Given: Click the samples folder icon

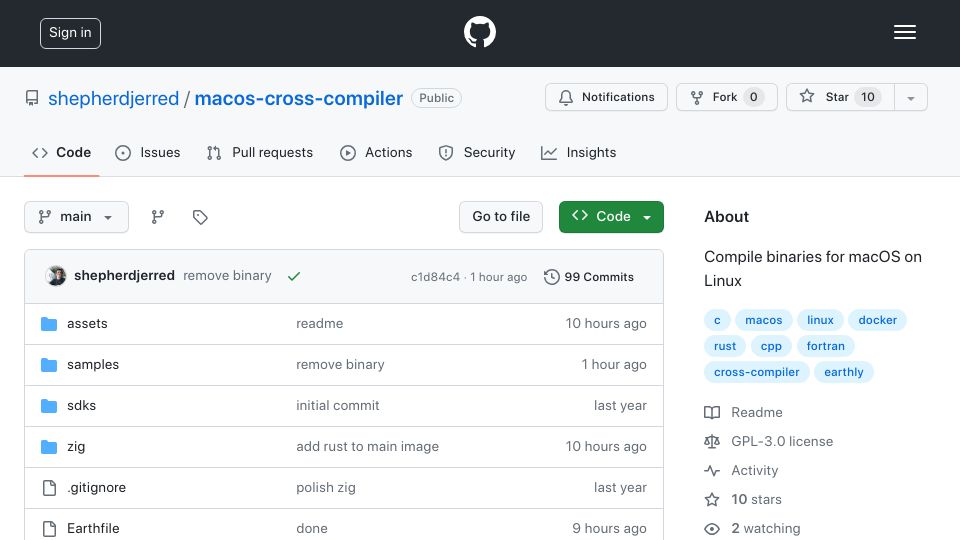Looking at the screenshot, I should pos(49,365).
